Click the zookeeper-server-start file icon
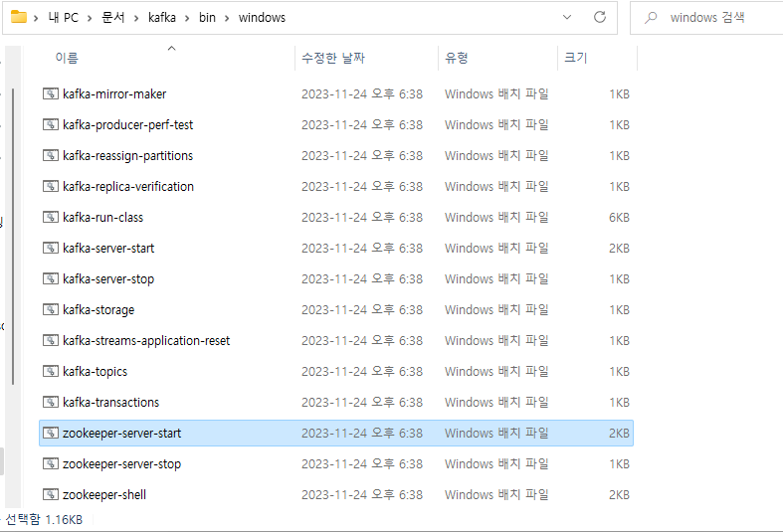 pyautogui.click(x=51, y=434)
